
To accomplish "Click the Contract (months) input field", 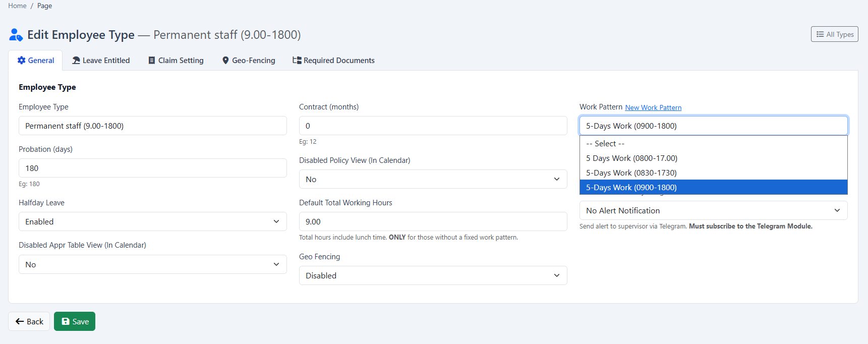I will (x=433, y=126).
